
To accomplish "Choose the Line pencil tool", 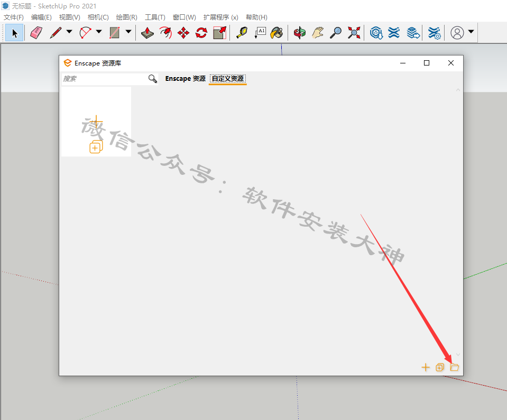I will pos(56,33).
